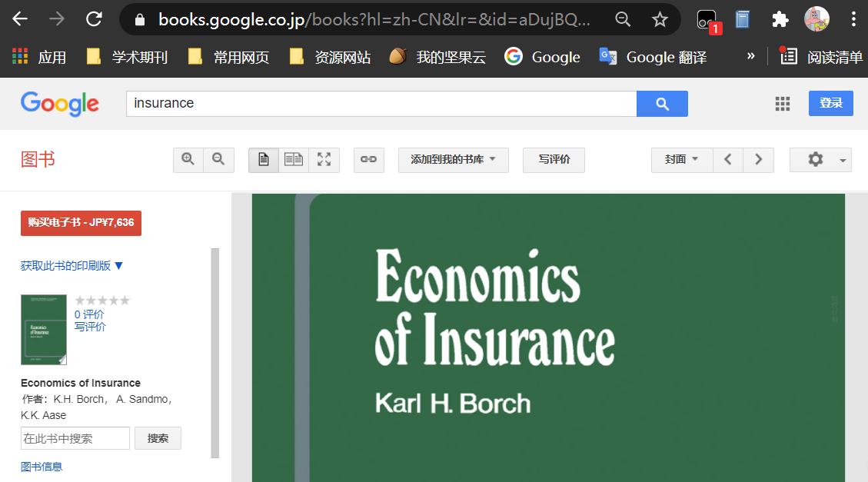Viewport: 868px width, 482px height.
Task: View site info via the padlock icon
Action: [x=140, y=21]
